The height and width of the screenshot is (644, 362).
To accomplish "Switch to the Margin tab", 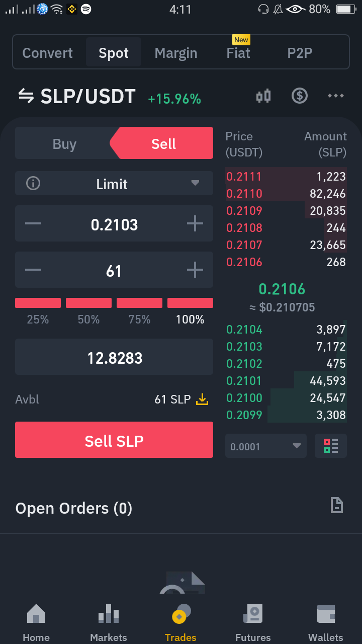I will point(176,53).
